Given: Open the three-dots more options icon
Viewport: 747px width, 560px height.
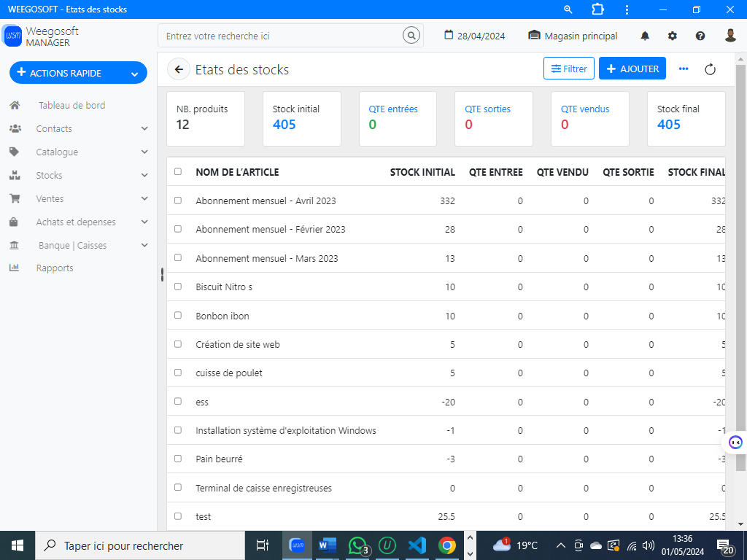Looking at the screenshot, I should (x=684, y=69).
